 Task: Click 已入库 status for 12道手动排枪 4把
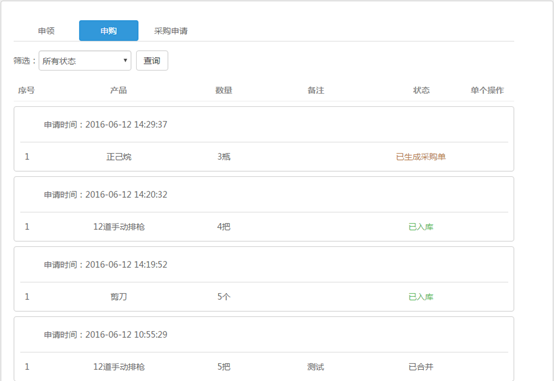point(421,227)
